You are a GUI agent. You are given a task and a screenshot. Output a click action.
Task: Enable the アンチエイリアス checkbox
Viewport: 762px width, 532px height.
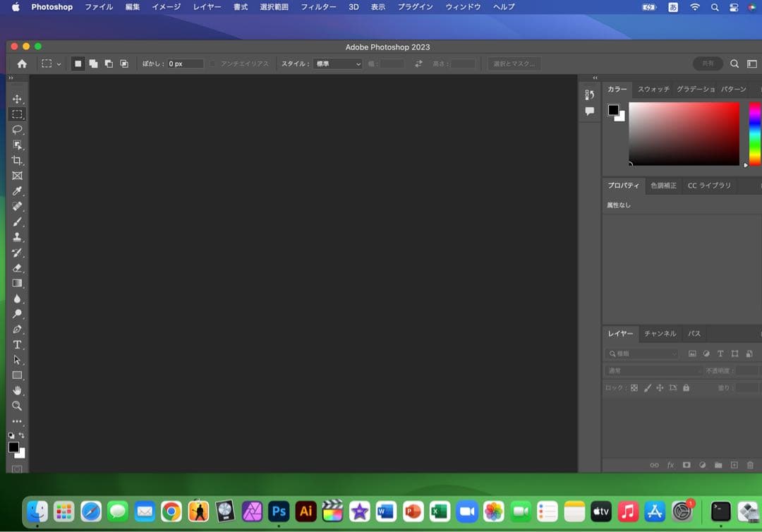212,64
